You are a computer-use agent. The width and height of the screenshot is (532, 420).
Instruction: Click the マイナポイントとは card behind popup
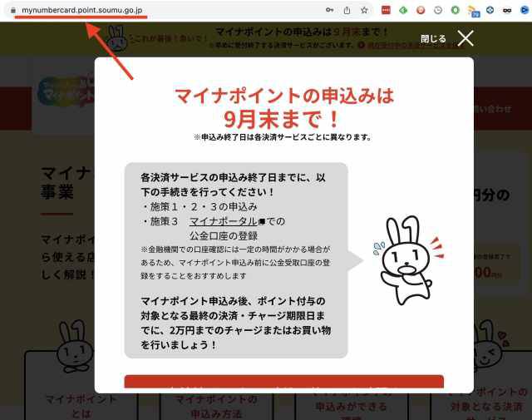81,385
